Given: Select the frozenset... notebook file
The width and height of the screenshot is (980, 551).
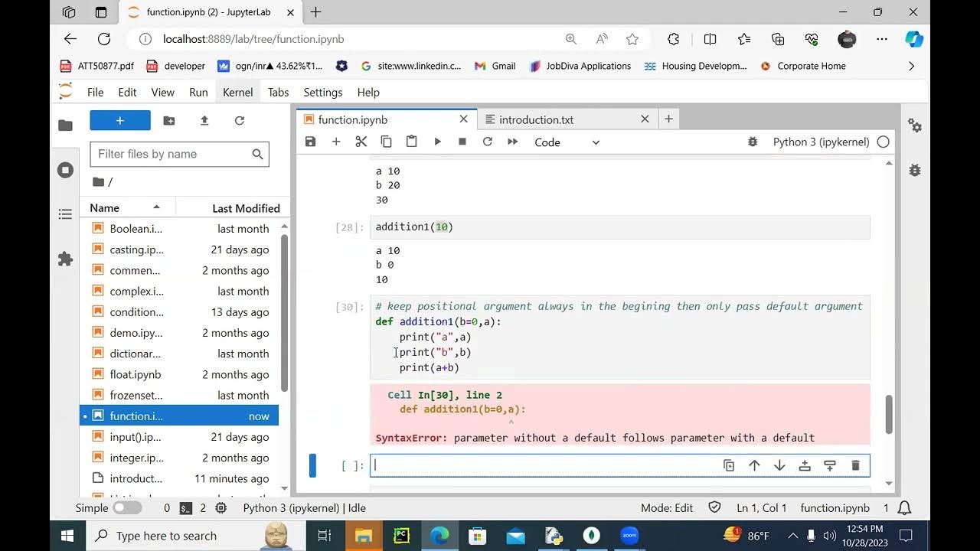Looking at the screenshot, I should point(179,395).
